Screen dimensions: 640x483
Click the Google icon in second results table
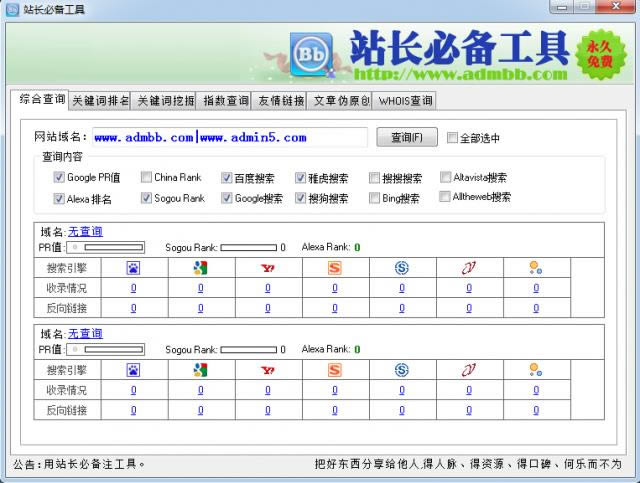tap(200, 369)
